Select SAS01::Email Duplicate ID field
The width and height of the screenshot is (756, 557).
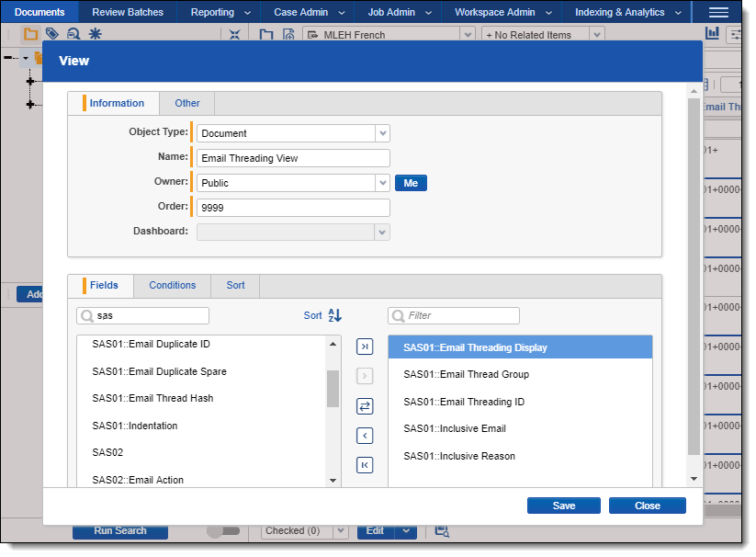tap(151, 344)
